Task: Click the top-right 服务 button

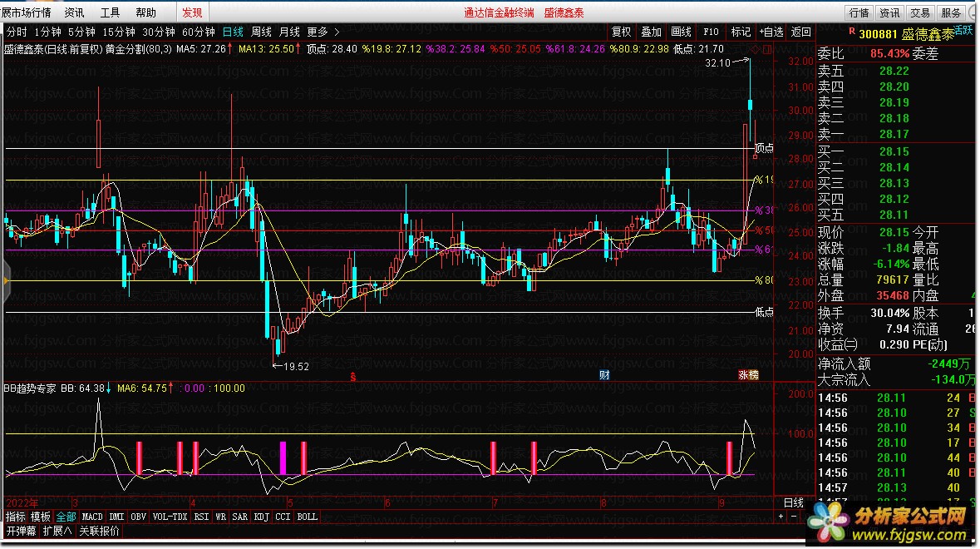Action: click(x=950, y=12)
